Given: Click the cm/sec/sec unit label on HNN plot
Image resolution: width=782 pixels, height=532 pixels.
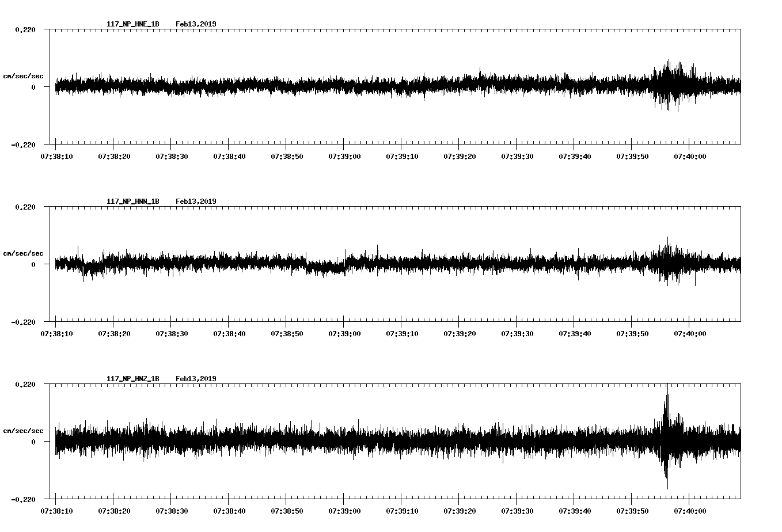Looking at the screenshot, I should (x=23, y=253).
